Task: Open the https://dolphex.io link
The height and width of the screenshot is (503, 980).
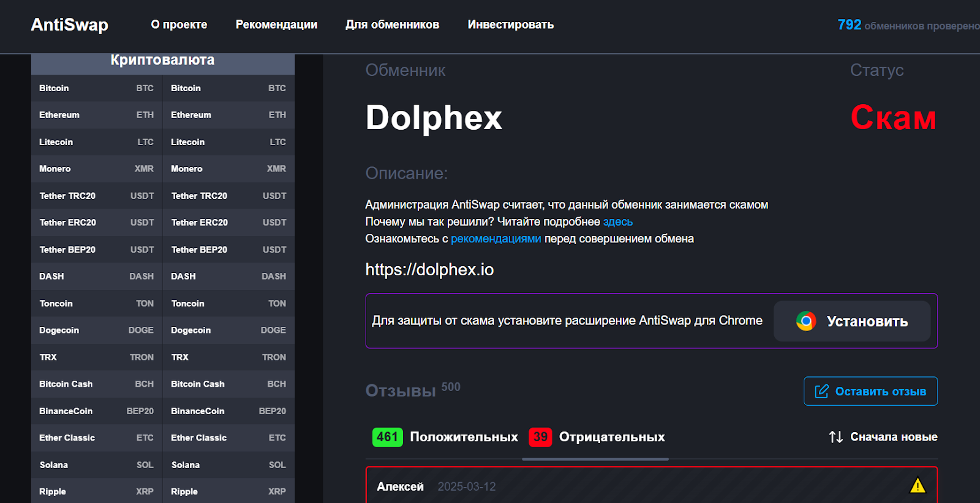Action: coord(429,269)
